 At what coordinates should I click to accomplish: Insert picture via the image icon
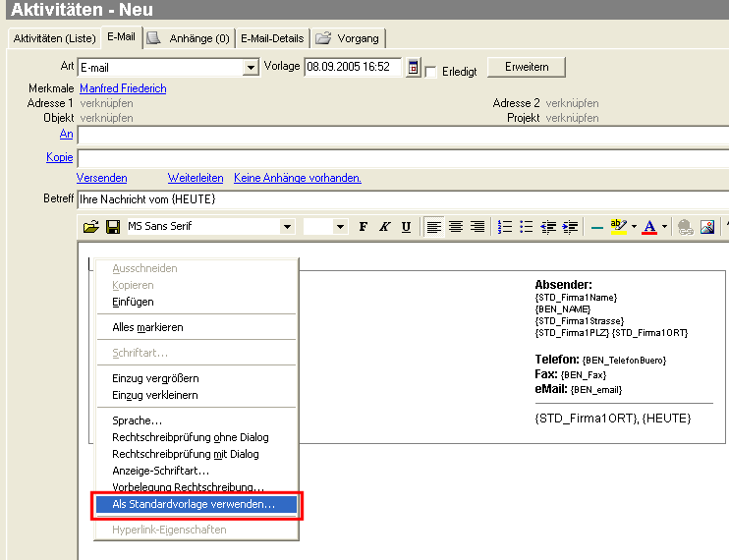707,227
